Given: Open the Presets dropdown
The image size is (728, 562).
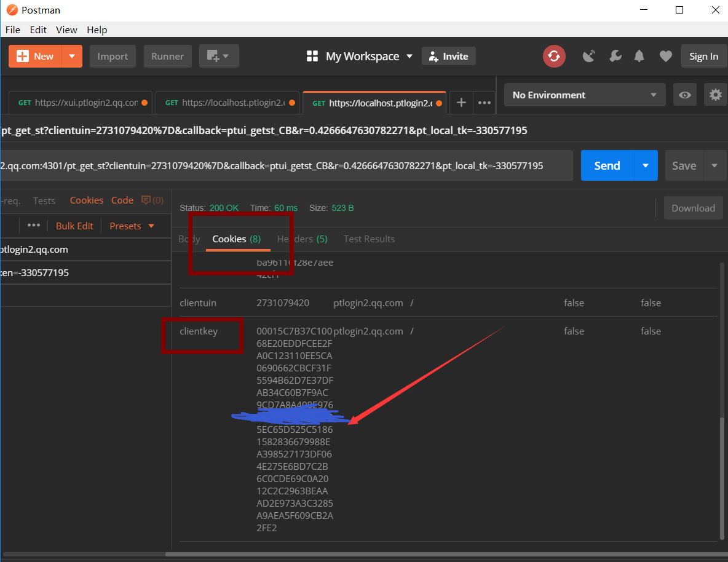Looking at the screenshot, I should [x=132, y=226].
